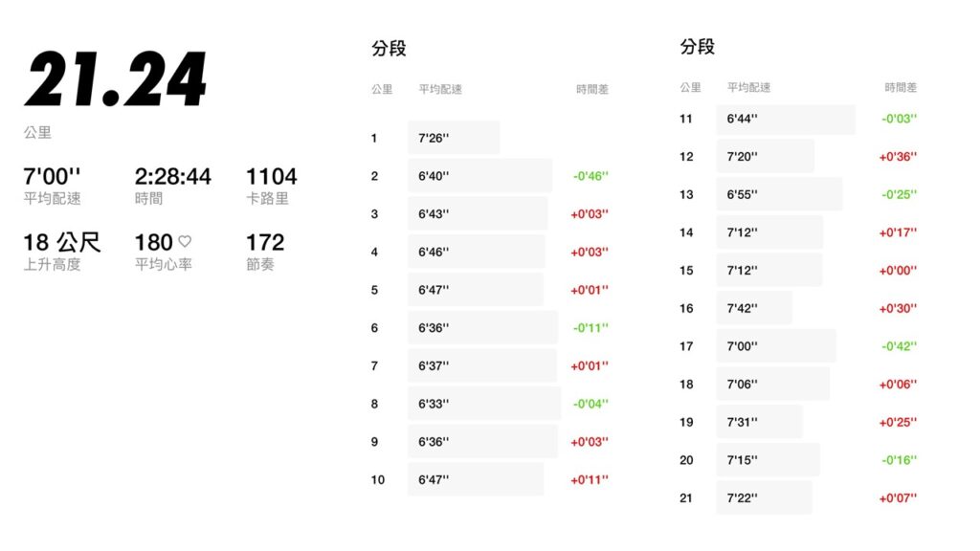Viewport: 980px width, 551px height.
Task: Select the 21.24 total distance figure
Action: click(x=115, y=79)
